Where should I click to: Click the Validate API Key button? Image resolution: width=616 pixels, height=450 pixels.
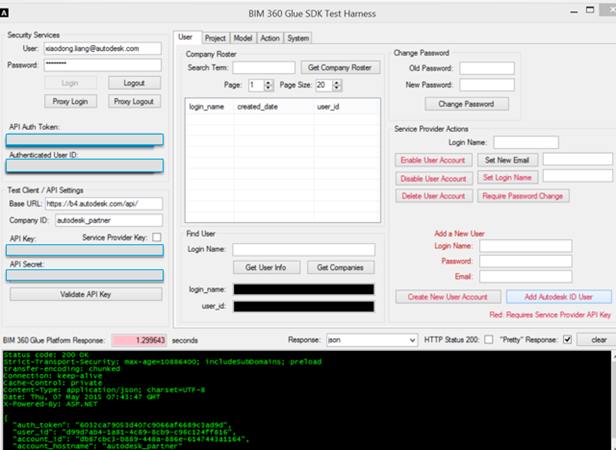pos(84,294)
